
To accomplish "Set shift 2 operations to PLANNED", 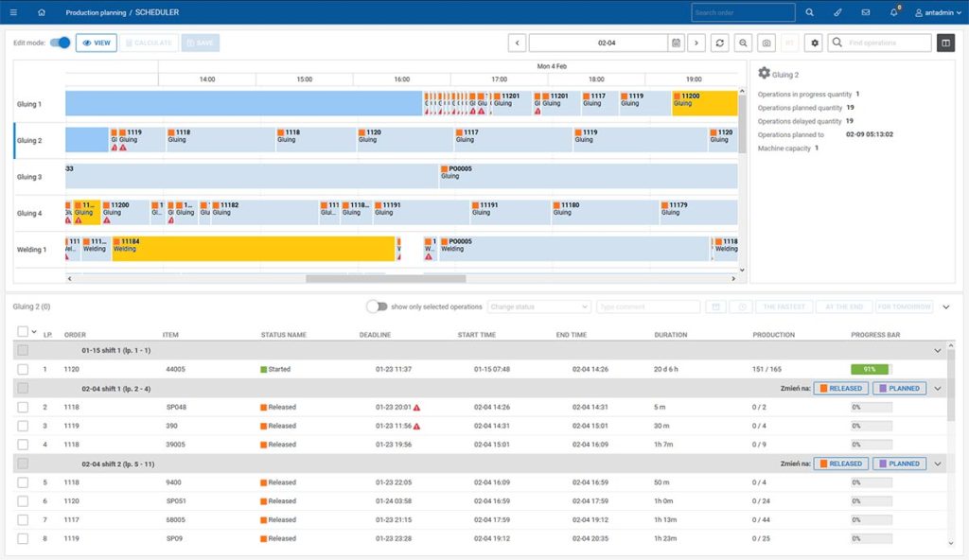I will (x=899, y=464).
